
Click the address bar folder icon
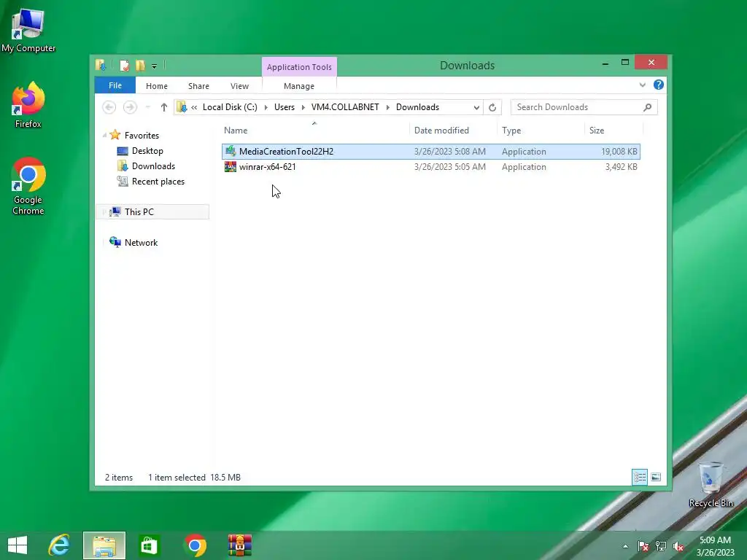(182, 107)
